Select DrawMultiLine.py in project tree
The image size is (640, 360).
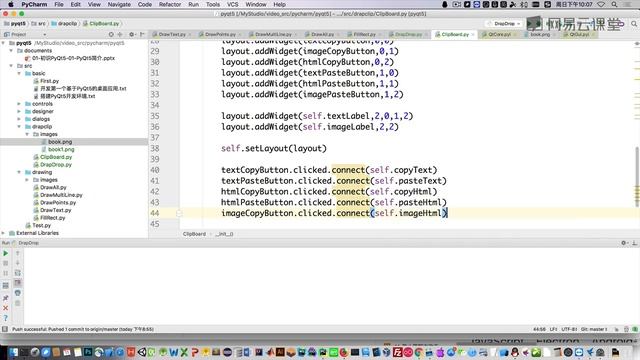(61, 195)
